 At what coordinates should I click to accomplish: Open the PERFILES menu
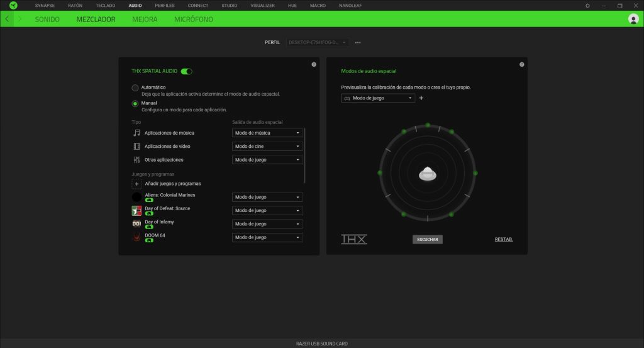pyautogui.click(x=165, y=6)
